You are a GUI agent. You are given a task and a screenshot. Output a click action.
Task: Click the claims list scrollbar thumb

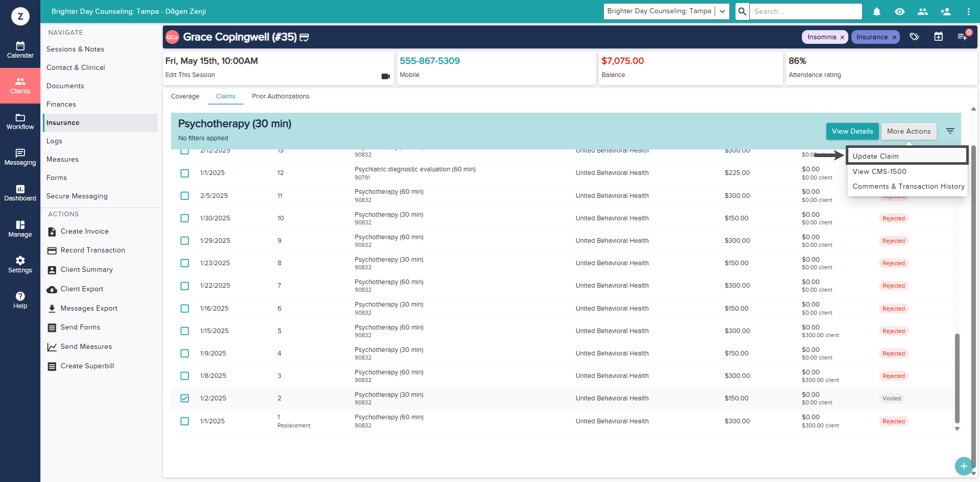click(957, 377)
